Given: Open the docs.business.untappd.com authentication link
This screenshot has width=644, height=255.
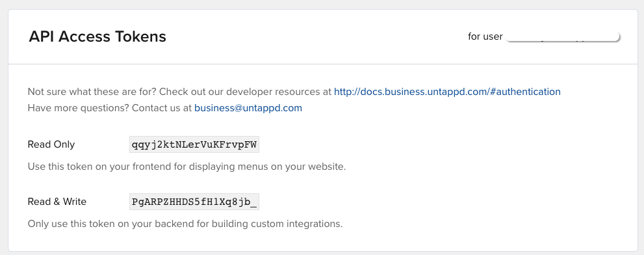Looking at the screenshot, I should click(447, 91).
